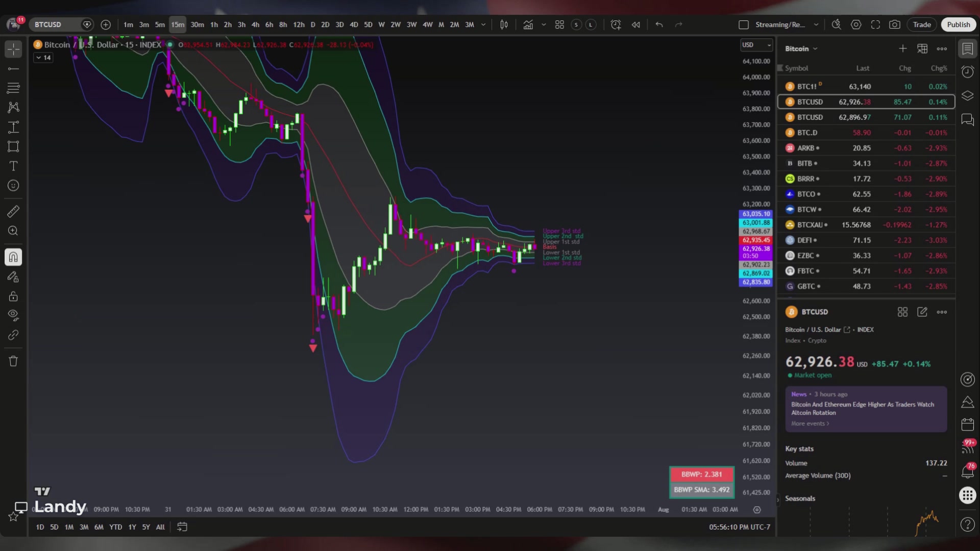This screenshot has width=980, height=551.
Task: Enter fullscreen chart mode
Action: click(875, 24)
